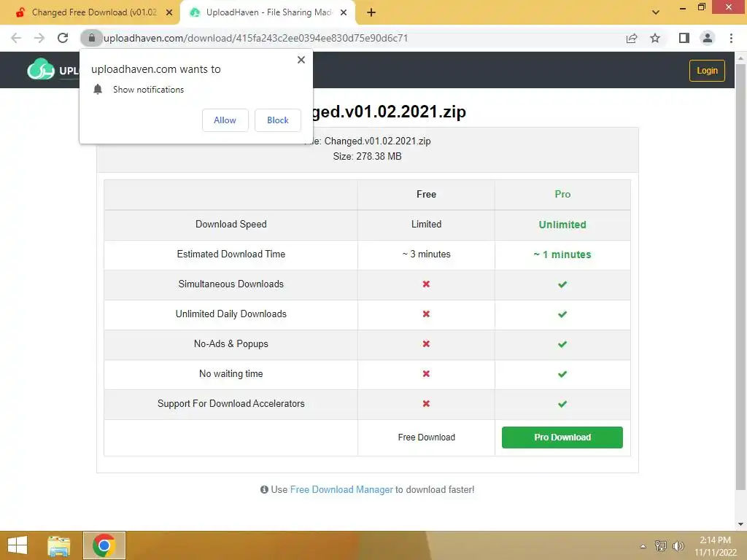The width and height of the screenshot is (747, 560).
Task: Click green check for No waiting time
Action: click(x=562, y=374)
